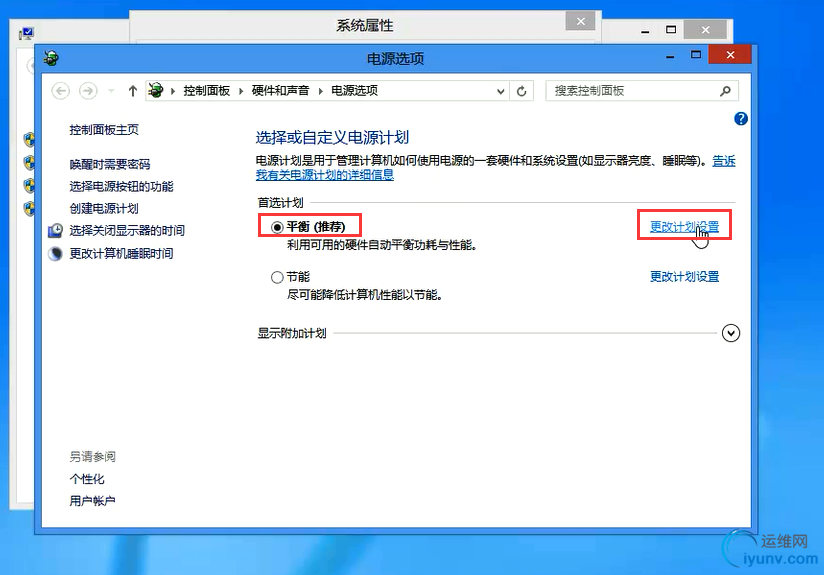This screenshot has height=575, width=824.
Task: Open 控制面板主页 link
Action: (104, 130)
